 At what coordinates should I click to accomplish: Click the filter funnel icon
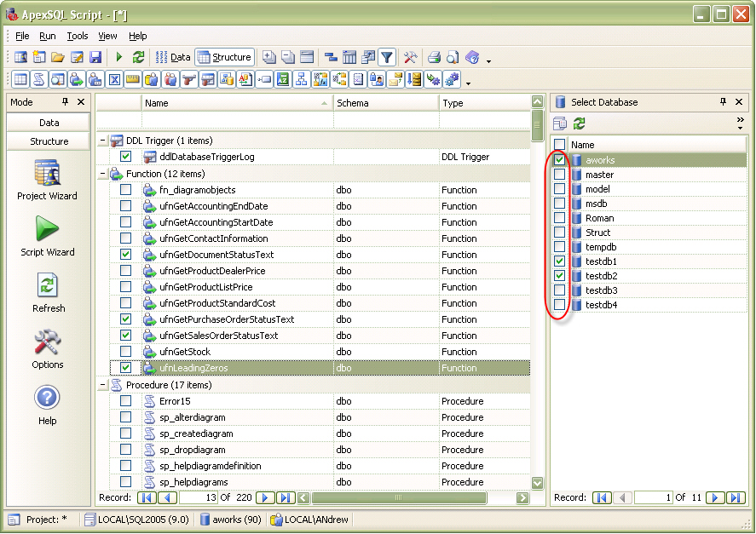tap(387, 57)
